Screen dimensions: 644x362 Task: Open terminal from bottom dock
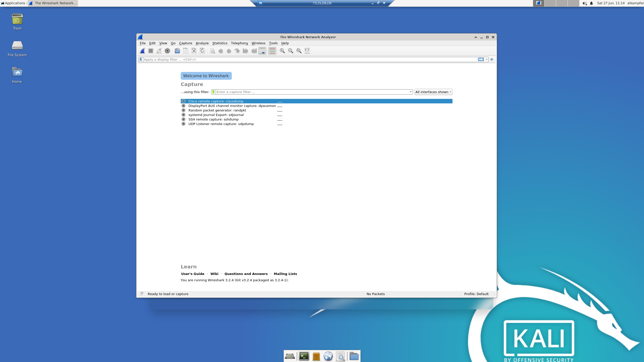coord(304,356)
